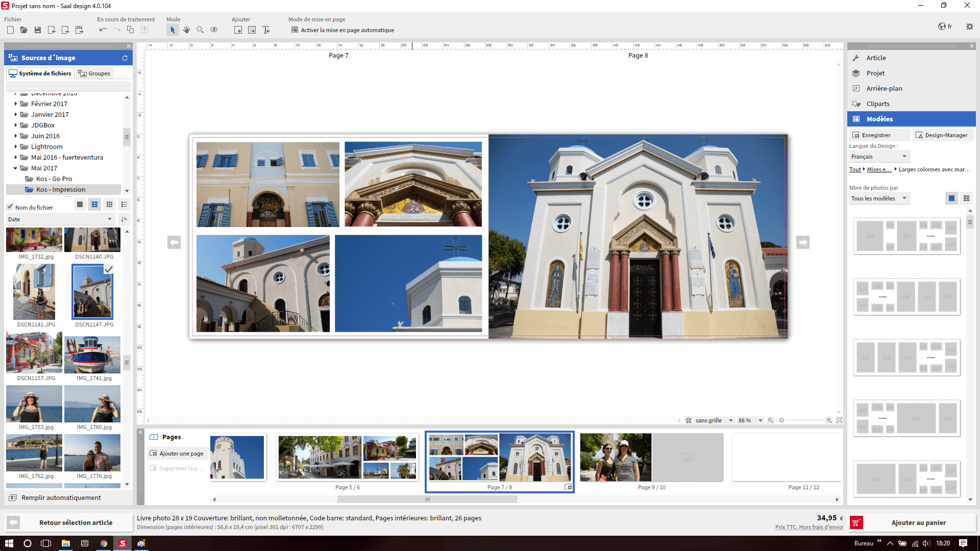Select the Page 5 / 6 thumbnail
The image size is (980, 551).
coord(348,457)
